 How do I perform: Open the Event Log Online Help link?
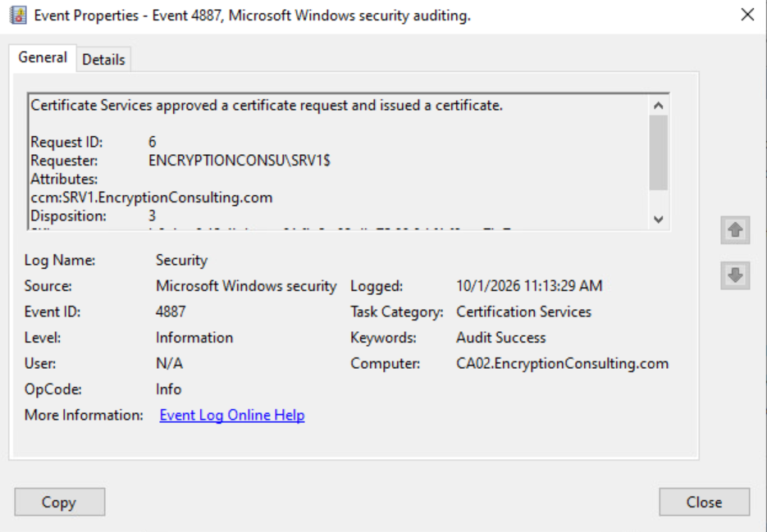pyautogui.click(x=232, y=415)
